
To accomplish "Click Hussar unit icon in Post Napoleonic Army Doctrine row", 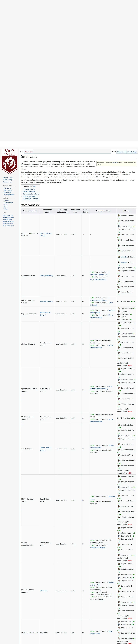I will pyautogui.click(x=119, y=251).
